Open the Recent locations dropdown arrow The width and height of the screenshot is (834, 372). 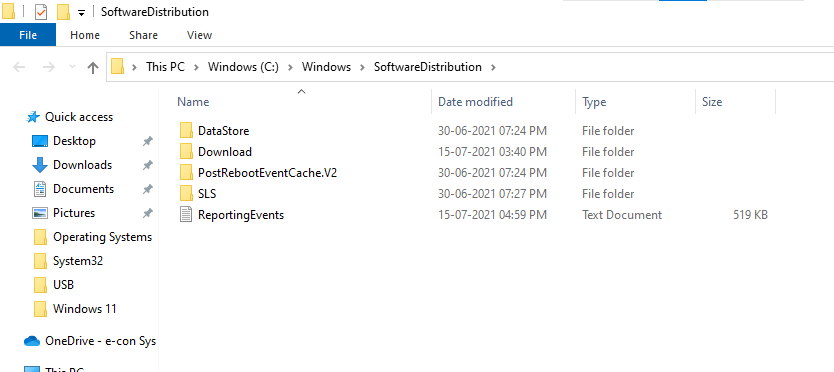coord(73,67)
